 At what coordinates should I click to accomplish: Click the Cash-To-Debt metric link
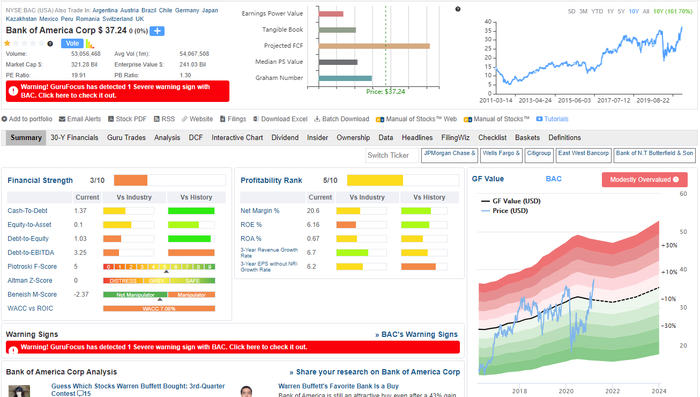[x=27, y=211]
